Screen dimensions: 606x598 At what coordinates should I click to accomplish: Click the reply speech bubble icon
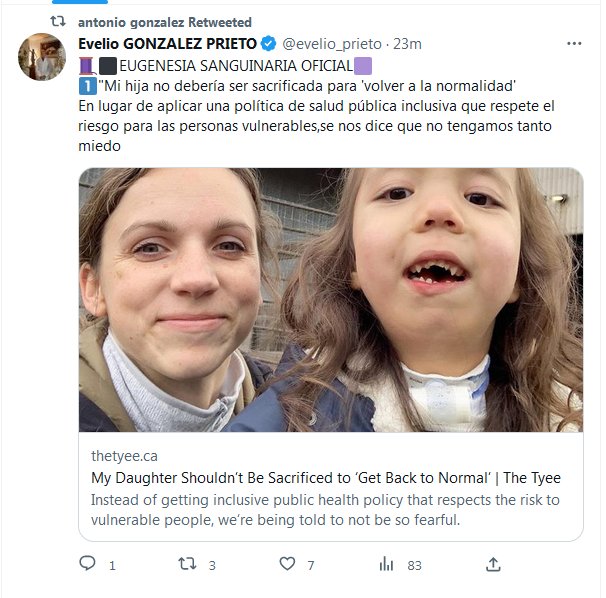(x=87, y=564)
